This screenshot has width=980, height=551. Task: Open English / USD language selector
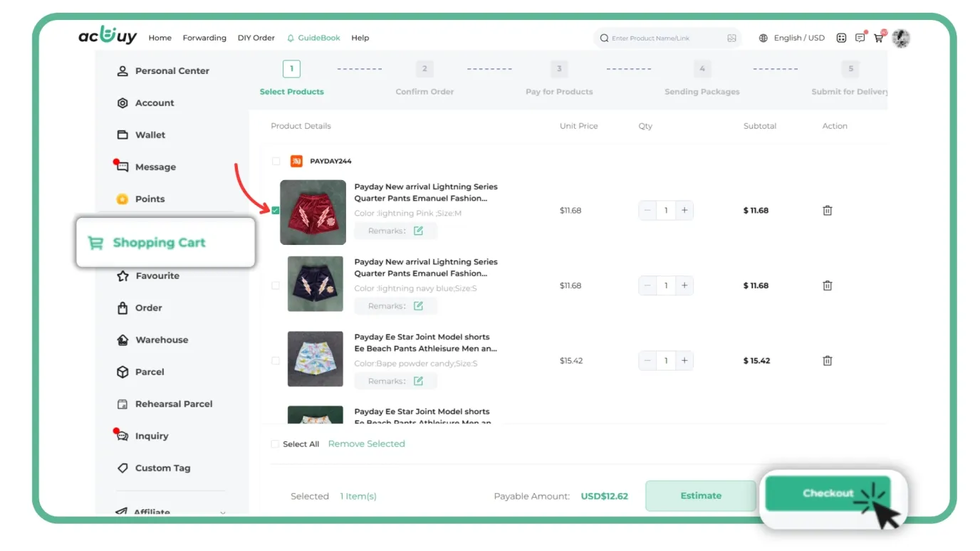[792, 38]
